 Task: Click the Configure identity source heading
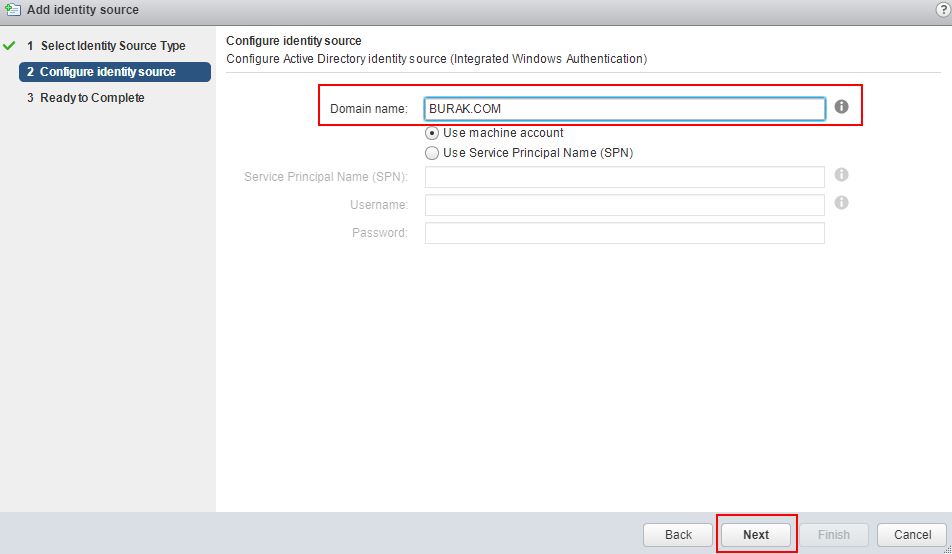[294, 41]
